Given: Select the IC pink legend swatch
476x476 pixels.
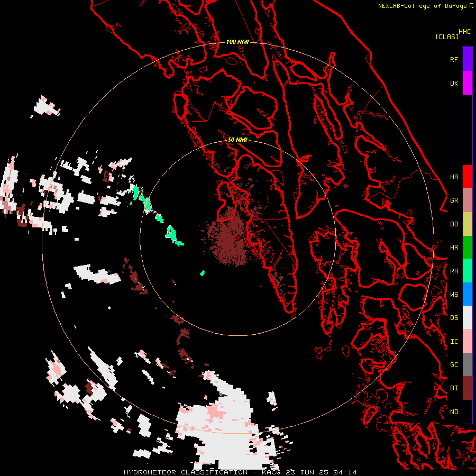Looking at the screenshot, I should (x=467, y=341).
